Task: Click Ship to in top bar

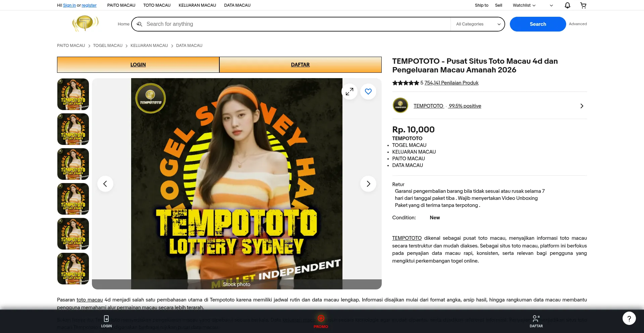Action: 481,5
